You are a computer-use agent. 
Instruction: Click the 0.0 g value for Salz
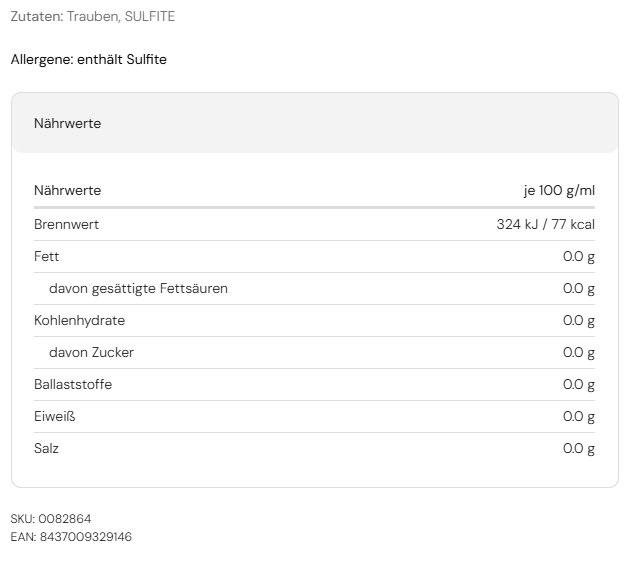click(x=578, y=449)
